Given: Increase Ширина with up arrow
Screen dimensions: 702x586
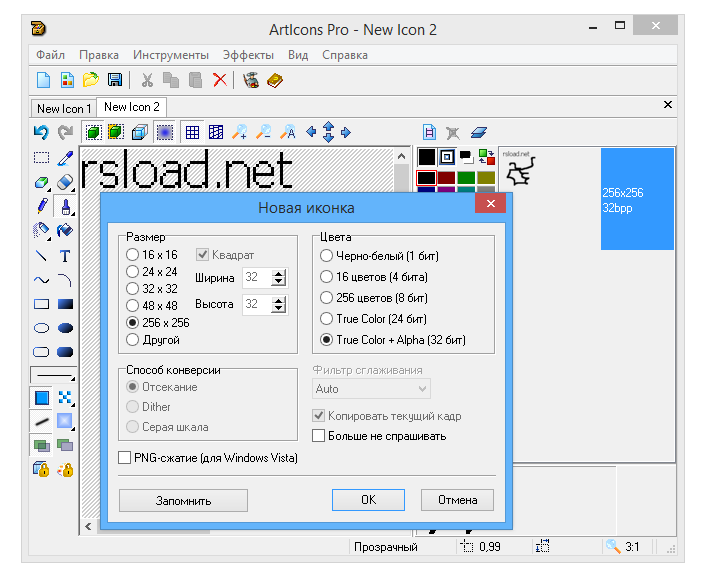Looking at the screenshot, I should tap(278, 274).
